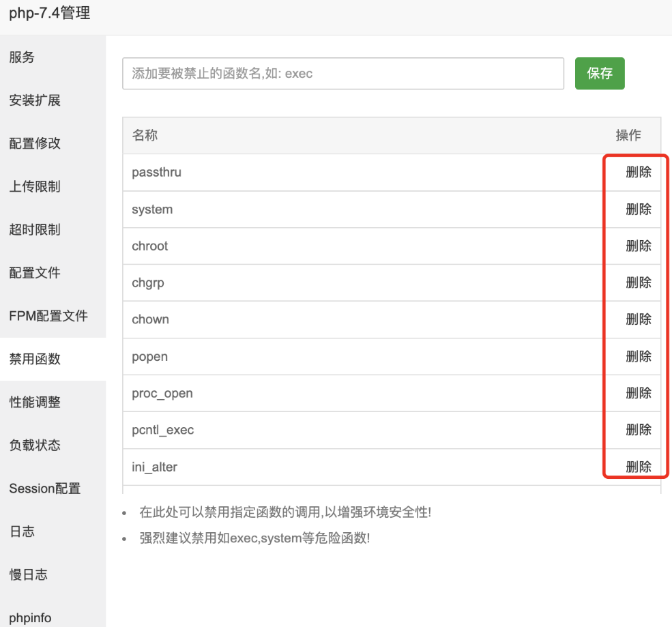View the 配置文件 config file
Image resolution: width=672 pixels, height=627 pixels.
coord(34,273)
